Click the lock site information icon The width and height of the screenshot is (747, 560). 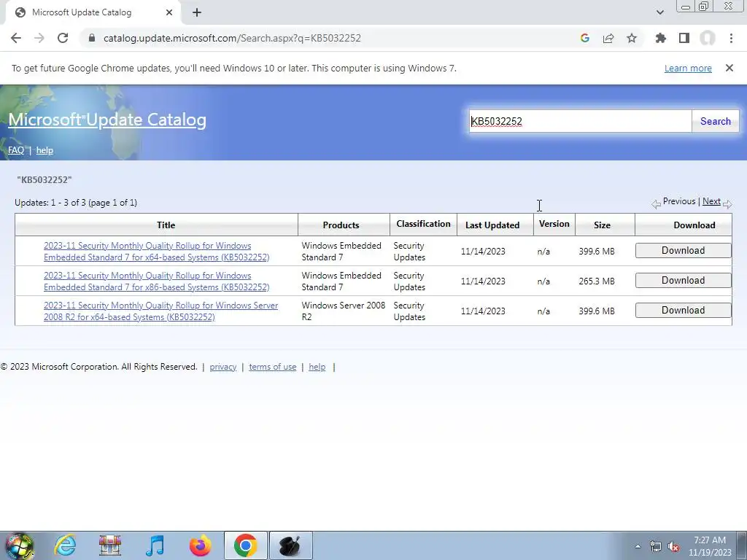click(x=93, y=38)
